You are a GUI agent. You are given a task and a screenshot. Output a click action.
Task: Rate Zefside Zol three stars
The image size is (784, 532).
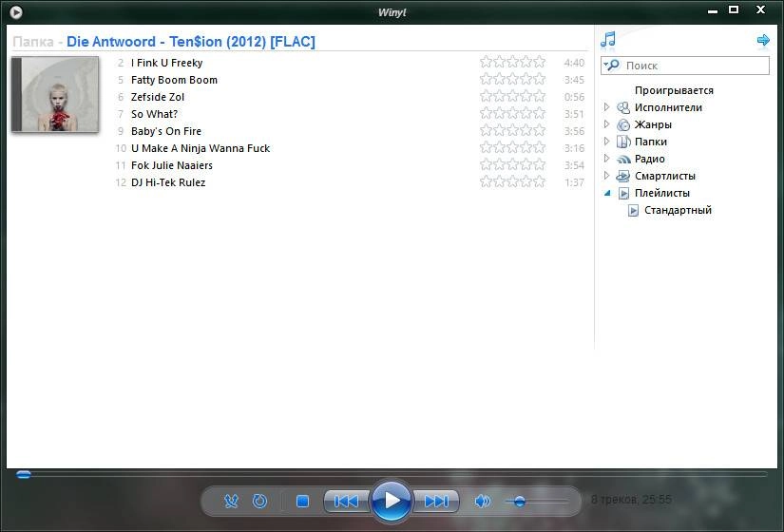512,96
